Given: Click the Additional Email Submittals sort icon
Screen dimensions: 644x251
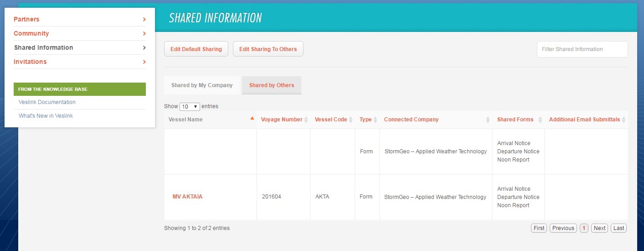Looking at the screenshot, I should 623,120.
